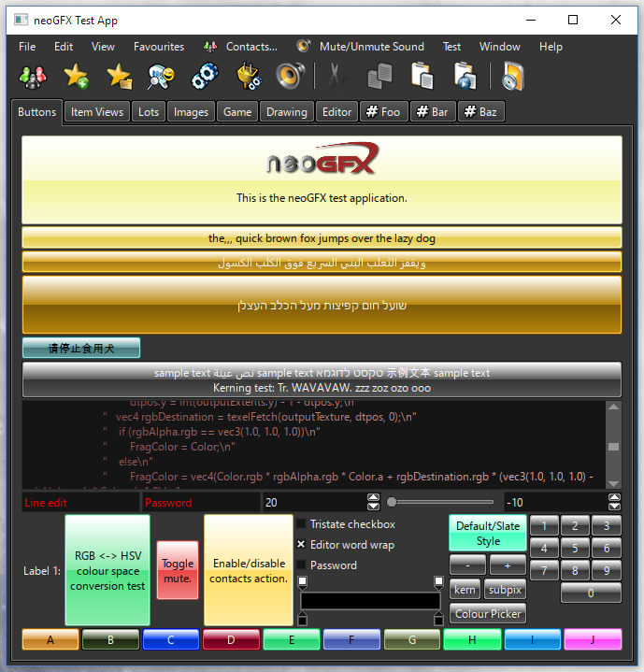Click the Contacts menu icon
644x672 pixels.
[210, 47]
